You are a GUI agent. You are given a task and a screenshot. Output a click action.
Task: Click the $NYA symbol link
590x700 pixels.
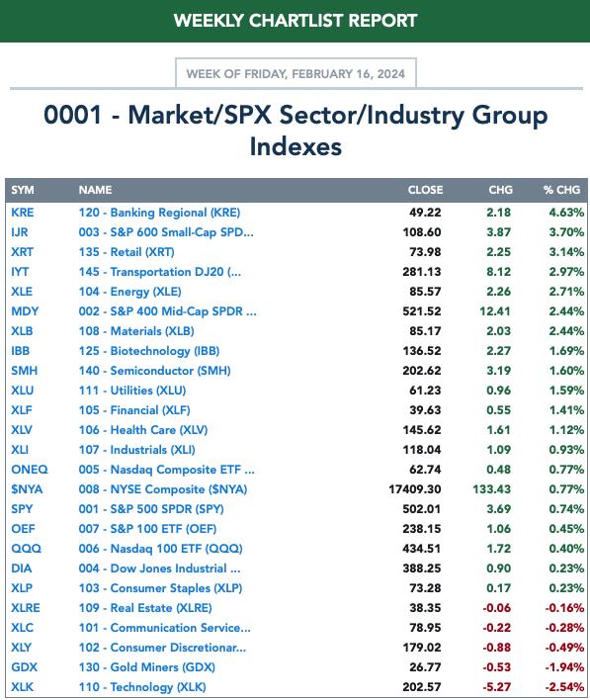(x=27, y=489)
